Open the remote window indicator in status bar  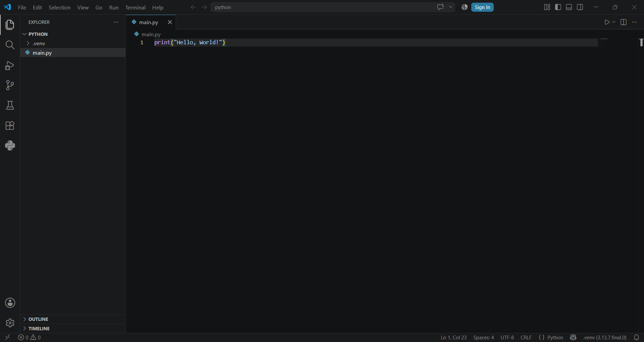point(8,337)
